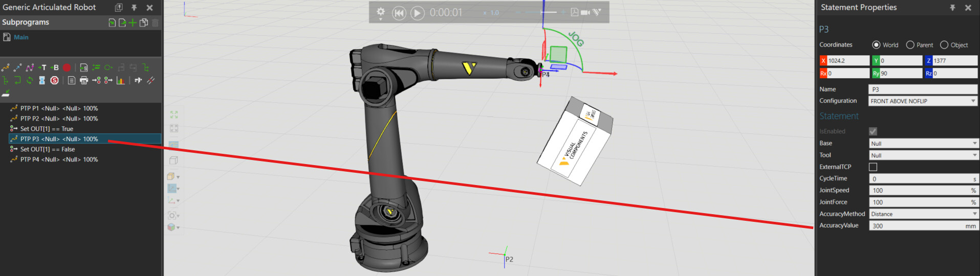Select the Set OUT[1] == True statement

(47, 129)
